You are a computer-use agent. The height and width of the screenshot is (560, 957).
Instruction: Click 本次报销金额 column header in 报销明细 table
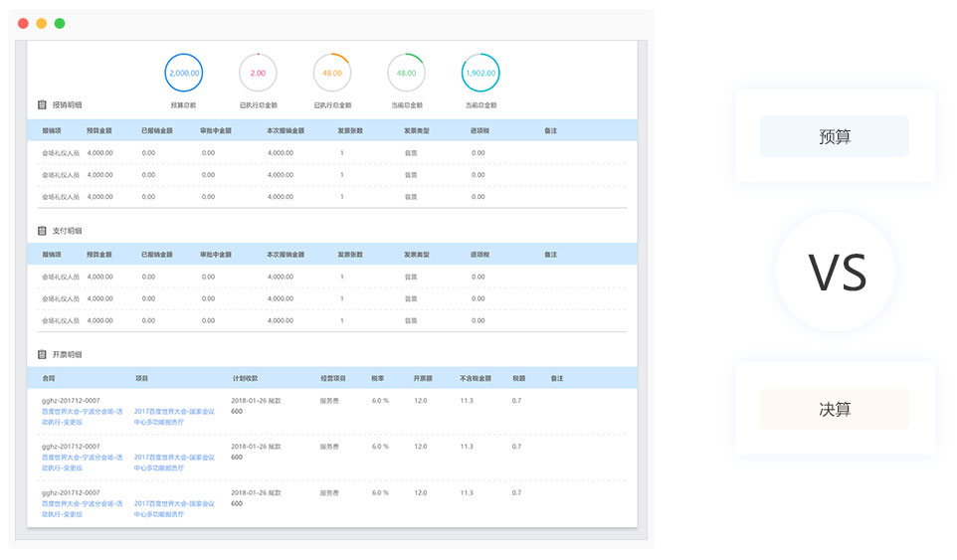click(286, 130)
